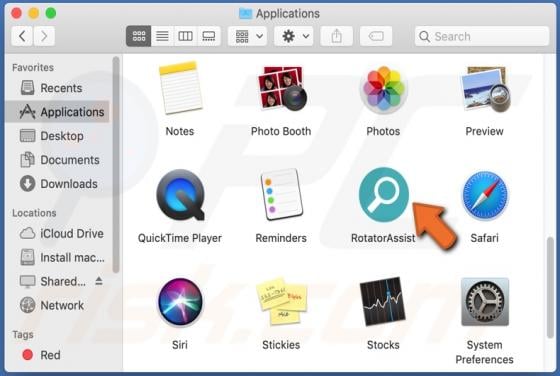The image size is (560, 376).
Task: Click the RotatorAssist name label
Action: (383, 238)
